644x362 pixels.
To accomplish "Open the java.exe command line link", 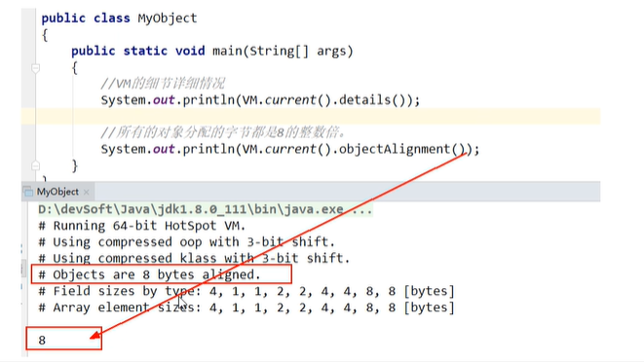I will tap(206, 209).
